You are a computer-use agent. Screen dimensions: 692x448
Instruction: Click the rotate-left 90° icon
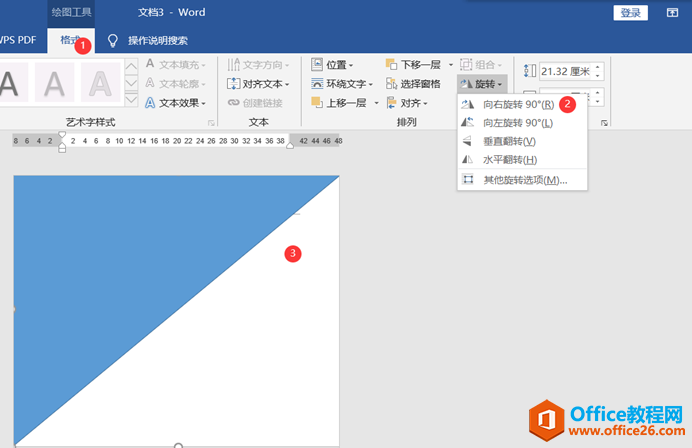tap(467, 122)
